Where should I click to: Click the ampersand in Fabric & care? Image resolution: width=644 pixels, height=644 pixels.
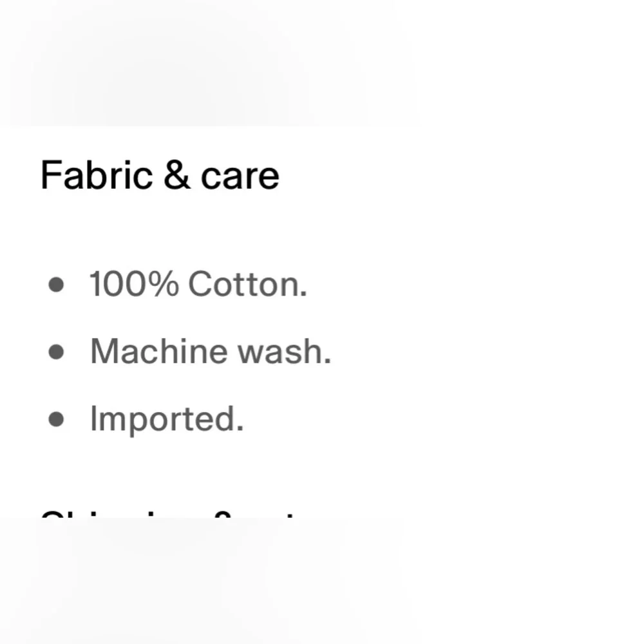tap(177, 175)
